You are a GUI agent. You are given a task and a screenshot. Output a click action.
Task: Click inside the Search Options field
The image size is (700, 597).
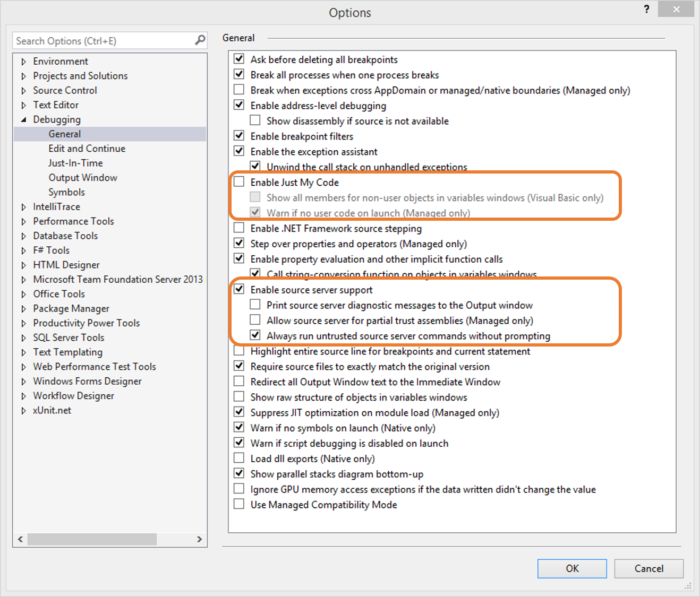tap(96, 40)
